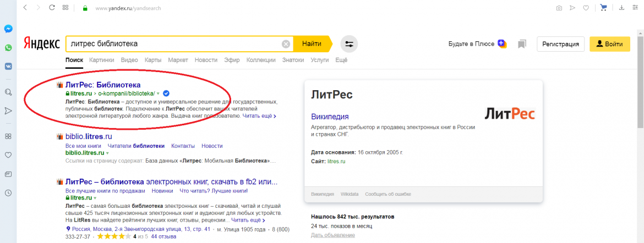Open history via the clock icon in the sidebar
The image size is (644, 243).
(x=8, y=193)
